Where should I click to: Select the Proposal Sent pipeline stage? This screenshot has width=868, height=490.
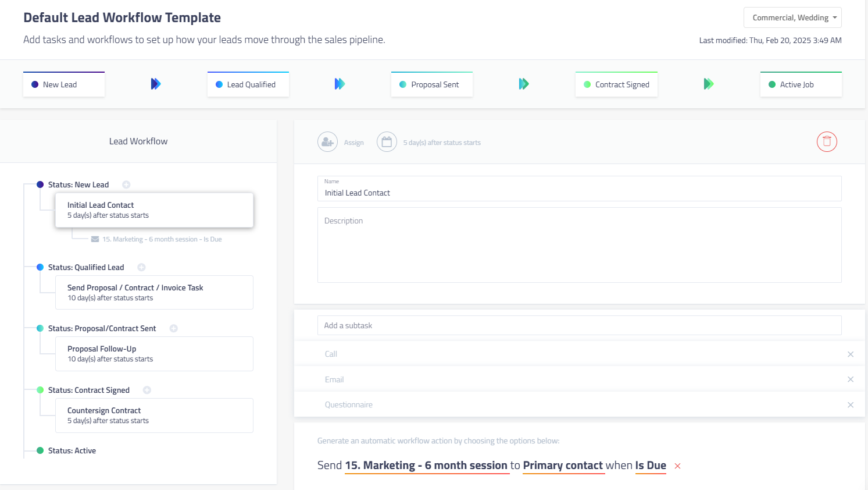431,84
